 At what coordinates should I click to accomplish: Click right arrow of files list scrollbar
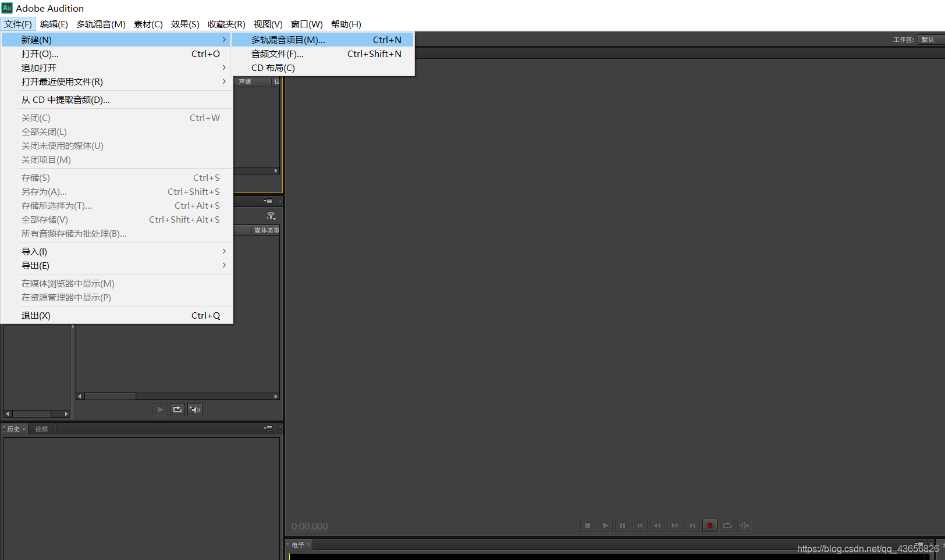click(x=276, y=170)
